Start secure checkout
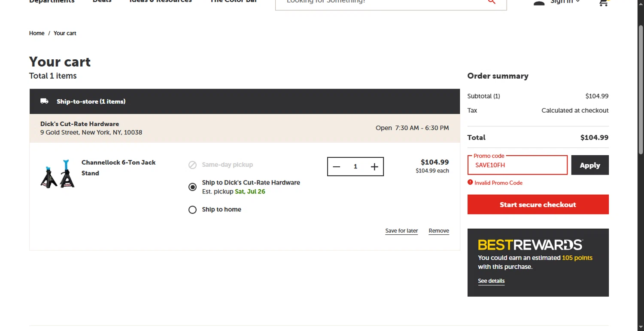Viewport: 644px width, 331px height. coord(538,205)
